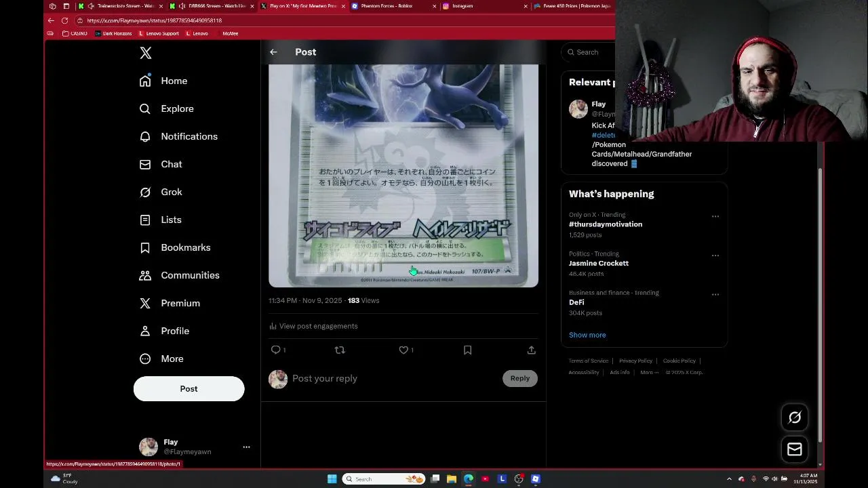Switch to the Phantom Forces Roblox tab
Viewport: 868px width, 488px height.
tap(393, 6)
